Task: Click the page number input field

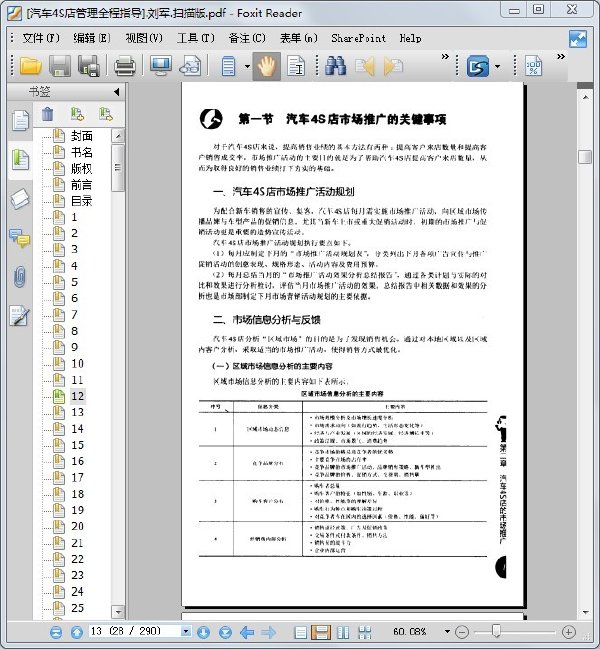Action: click(x=135, y=632)
